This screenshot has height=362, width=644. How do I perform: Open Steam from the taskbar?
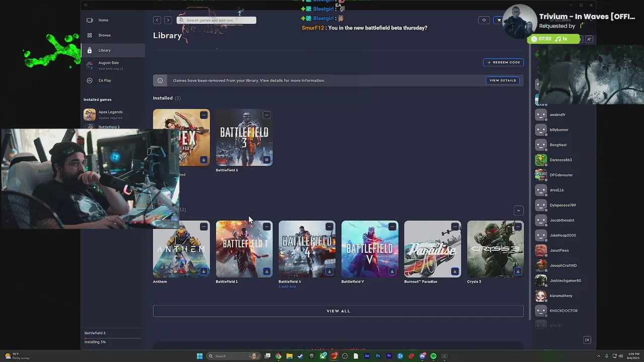300,356
